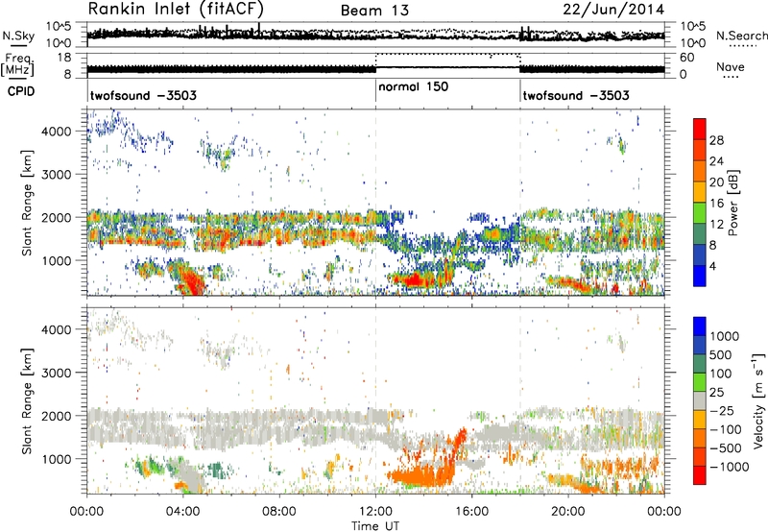Image resolution: width=768 pixels, height=532 pixels.
Task: Click the "16" power colorbar value
Action: [716, 204]
